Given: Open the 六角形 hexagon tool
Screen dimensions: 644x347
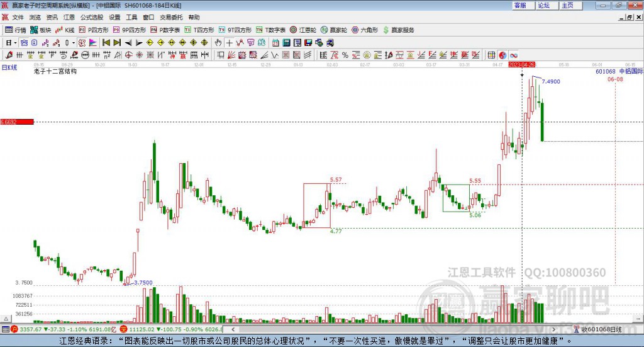Looking at the screenshot, I should pyautogui.click(x=365, y=30).
